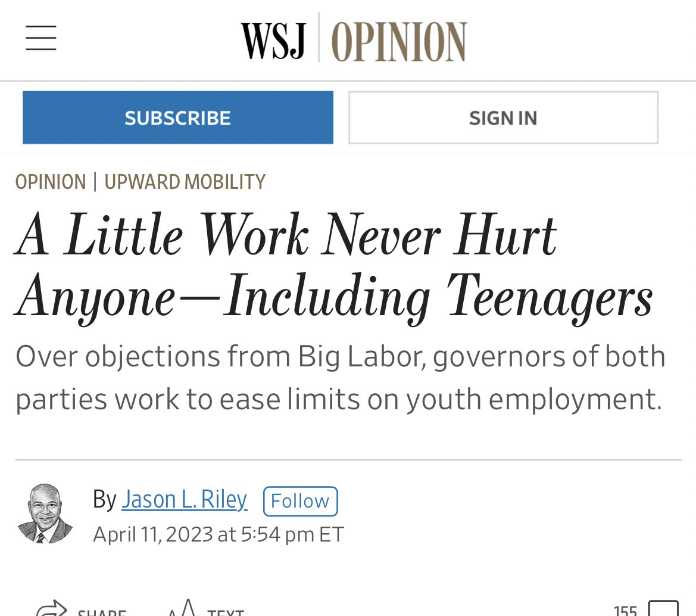
Task: Click Jason L. Riley's portrait thumbnail
Action: point(45,514)
